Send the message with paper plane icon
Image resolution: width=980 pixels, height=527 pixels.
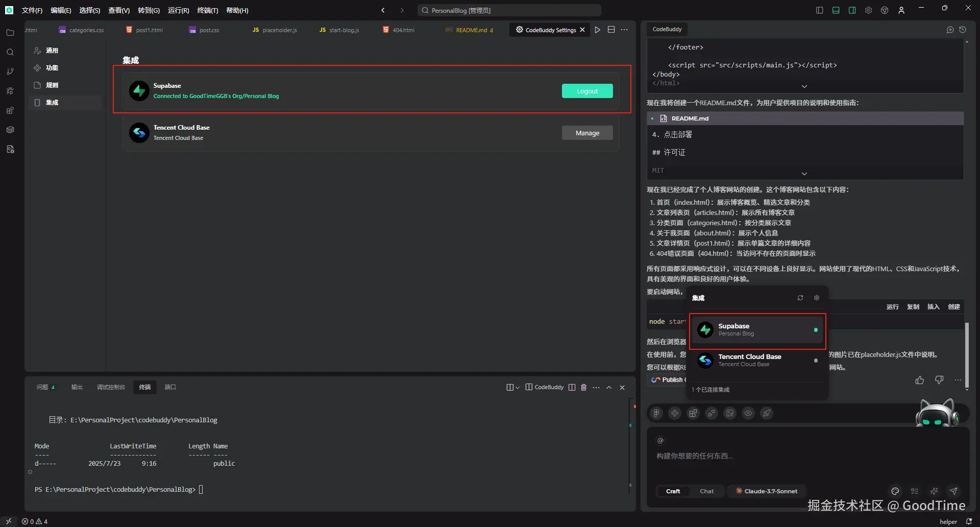[953, 491]
